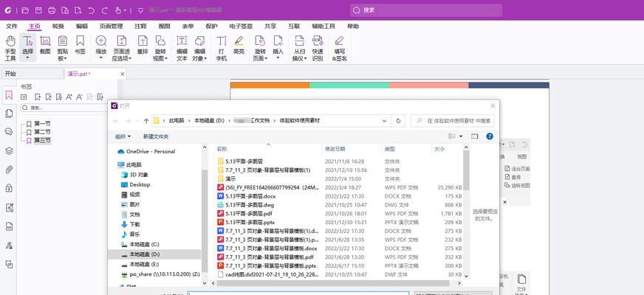Image resolution: width=644 pixels, height=295 pixels.
Task: Open Rotate Pages (旋转页面) dropdown
Action: 260,48
